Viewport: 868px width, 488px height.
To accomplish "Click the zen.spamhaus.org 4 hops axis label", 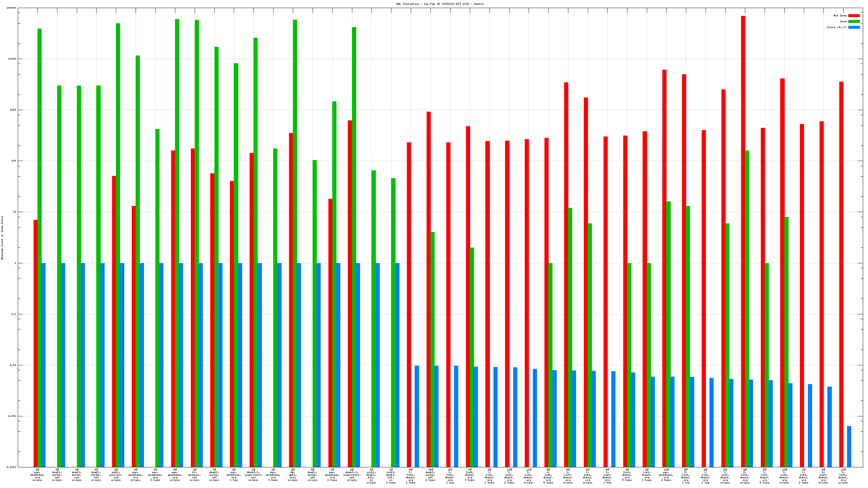I will pyautogui.click(x=273, y=474).
